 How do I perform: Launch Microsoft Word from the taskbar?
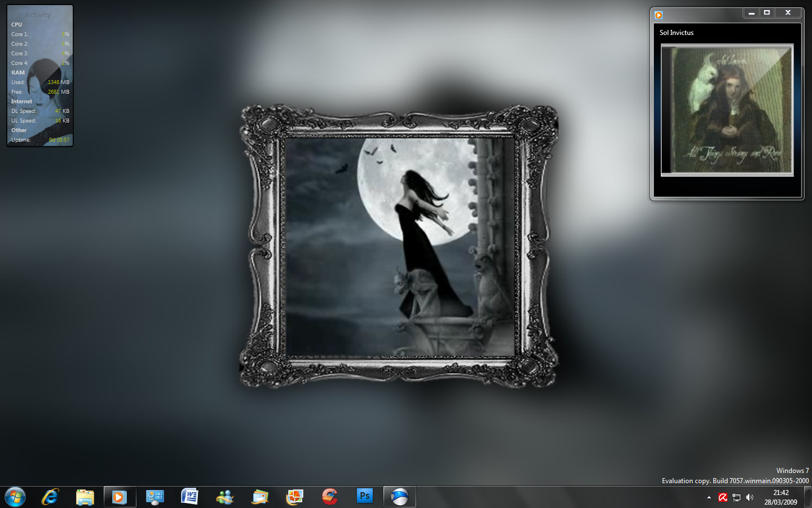click(189, 497)
